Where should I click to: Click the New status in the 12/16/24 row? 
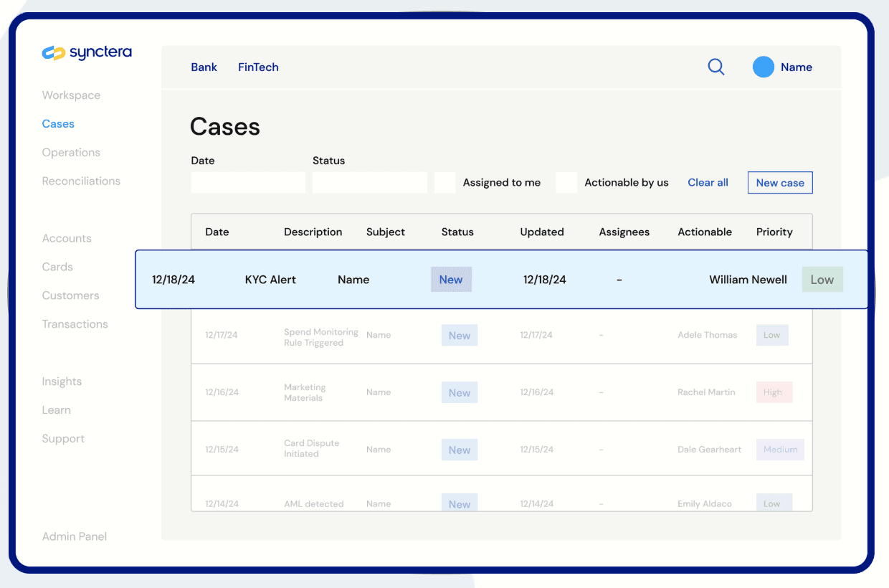coord(460,393)
